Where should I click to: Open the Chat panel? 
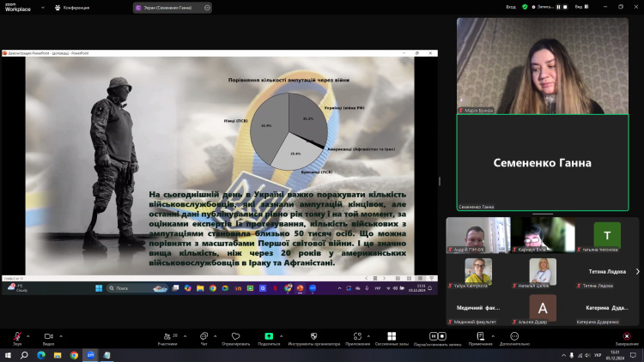204,336
